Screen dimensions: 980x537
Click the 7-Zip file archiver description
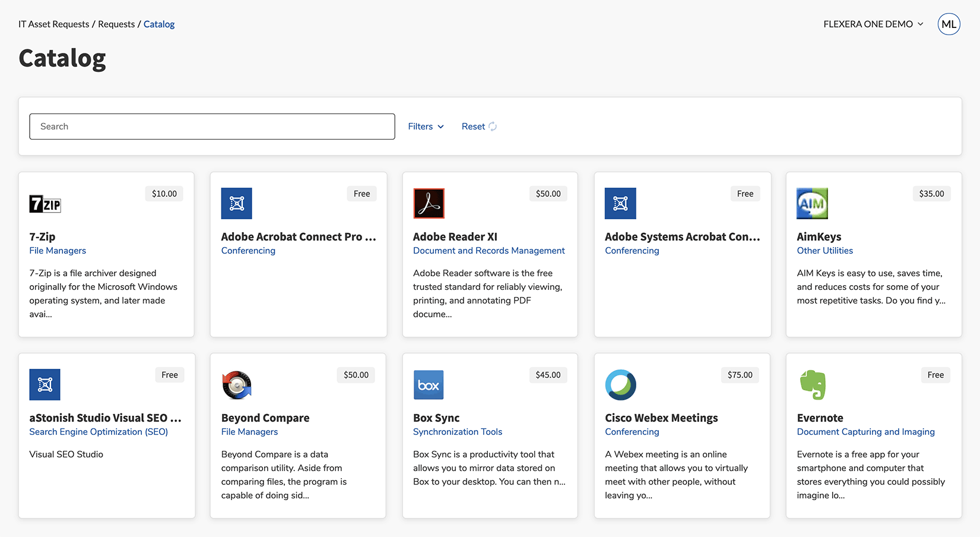pyautogui.click(x=103, y=293)
